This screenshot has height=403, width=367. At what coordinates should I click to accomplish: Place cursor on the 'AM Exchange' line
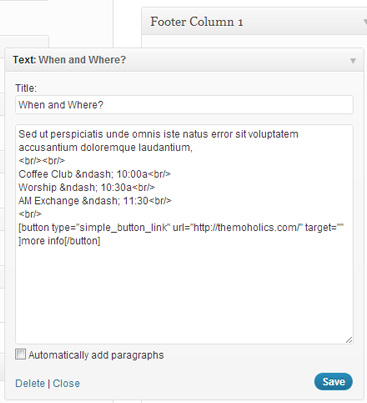pos(95,201)
